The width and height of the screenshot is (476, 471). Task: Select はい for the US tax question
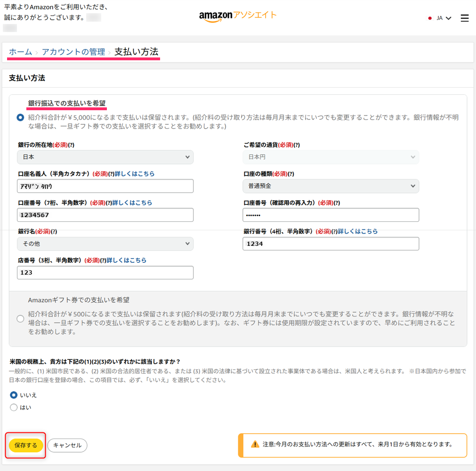tap(14, 407)
